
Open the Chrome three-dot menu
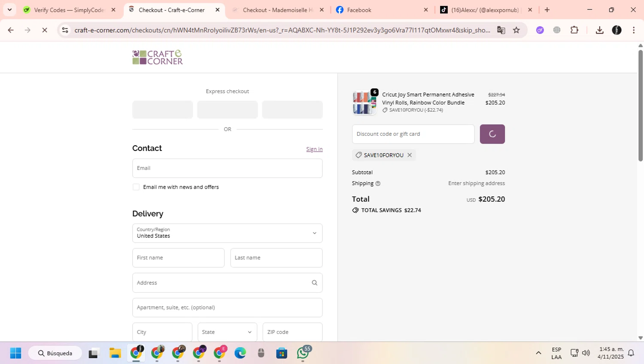coord(634,30)
